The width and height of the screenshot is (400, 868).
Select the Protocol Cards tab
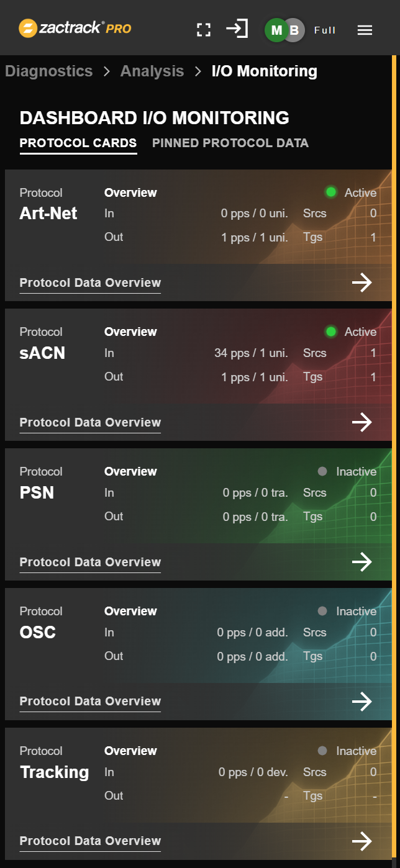(78, 143)
